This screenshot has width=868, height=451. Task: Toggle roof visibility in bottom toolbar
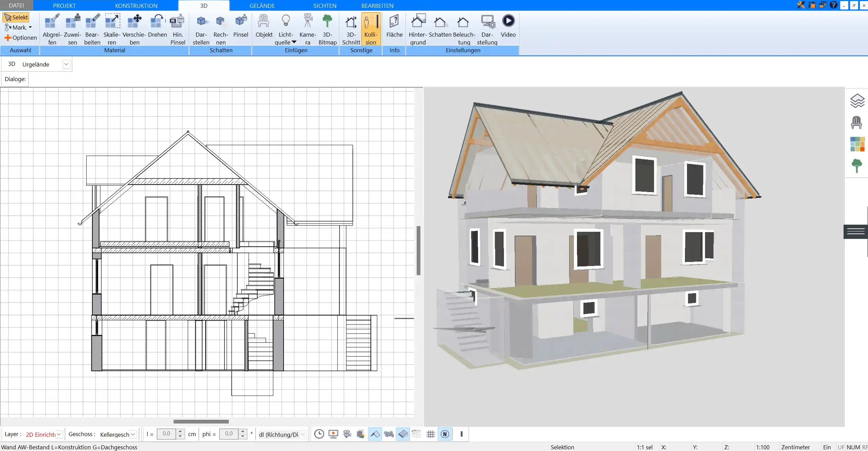pos(375,434)
